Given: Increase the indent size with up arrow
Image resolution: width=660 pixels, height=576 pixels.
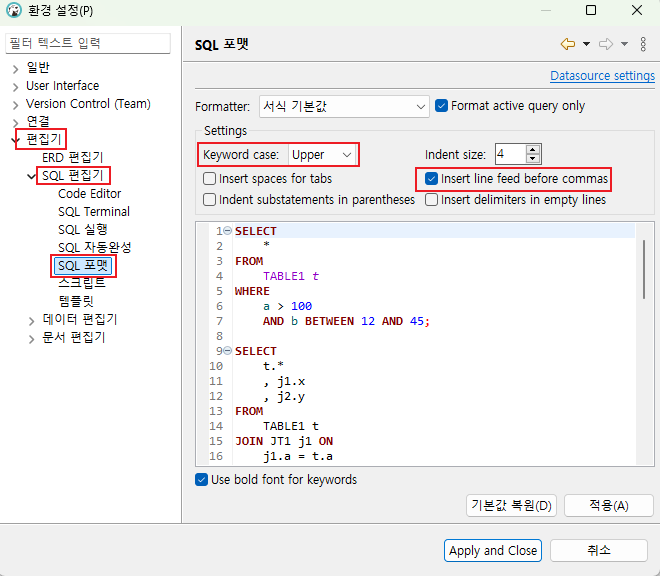Looking at the screenshot, I should [x=532, y=150].
